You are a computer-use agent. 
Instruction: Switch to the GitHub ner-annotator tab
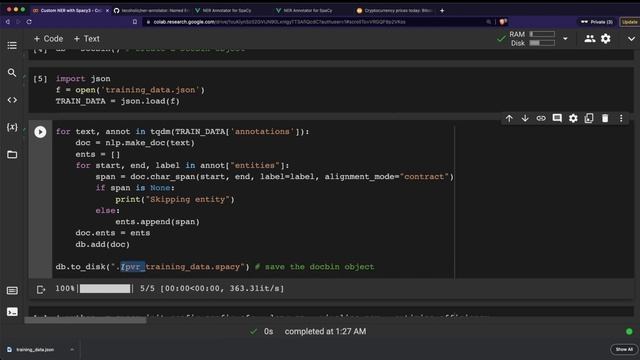click(x=152, y=10)
